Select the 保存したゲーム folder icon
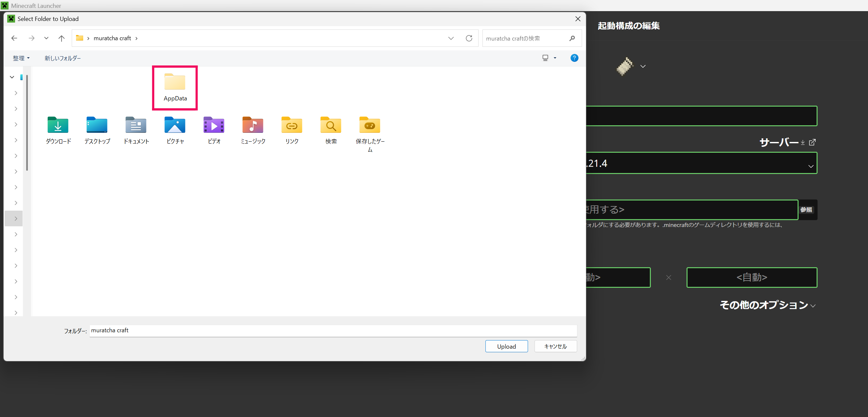The width and height of the screenshot is (868, 417). [x=370, y=126]
